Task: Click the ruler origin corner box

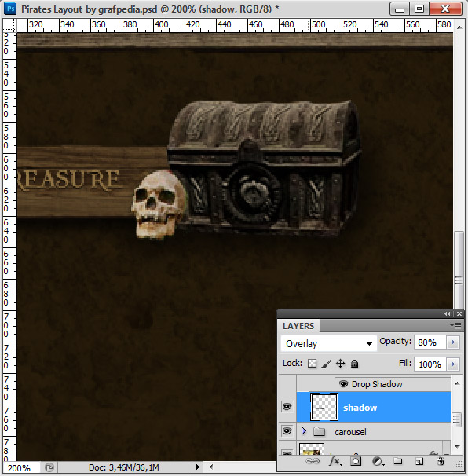Action: click(x=9, y=25)
